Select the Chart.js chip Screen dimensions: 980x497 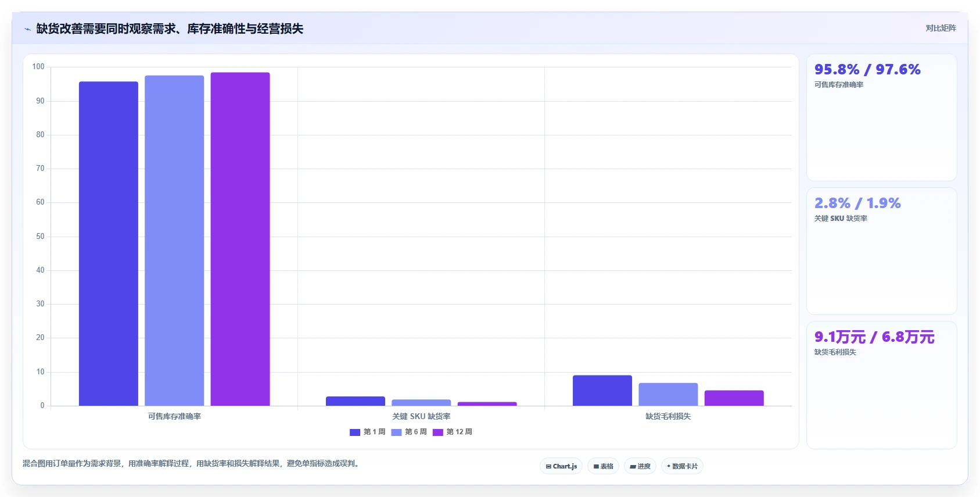click(x=561, y=466)
